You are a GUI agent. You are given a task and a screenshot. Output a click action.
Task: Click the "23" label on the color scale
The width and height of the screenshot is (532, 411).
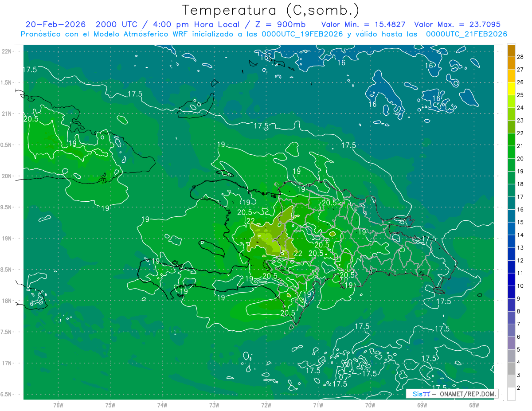(x=520, y=120)
